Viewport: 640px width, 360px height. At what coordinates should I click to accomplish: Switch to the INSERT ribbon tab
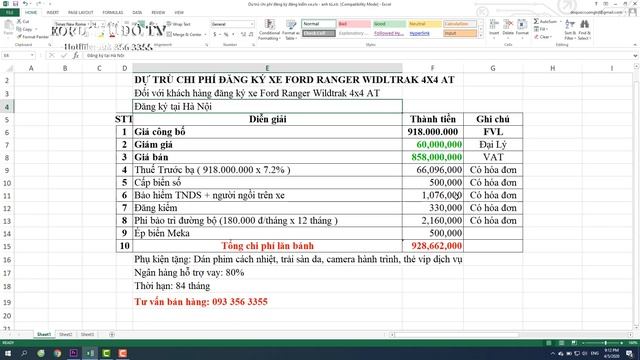pyautogui.click(x=53, y=13)
